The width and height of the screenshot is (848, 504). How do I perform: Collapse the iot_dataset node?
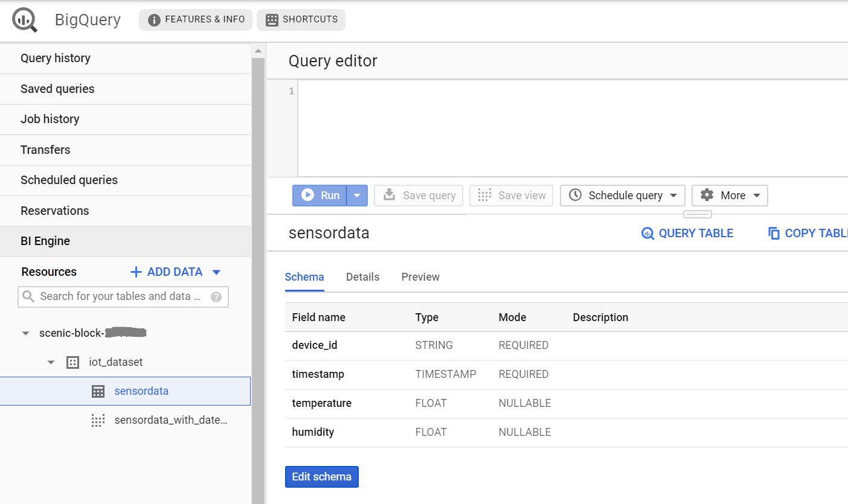pos(51,362)
